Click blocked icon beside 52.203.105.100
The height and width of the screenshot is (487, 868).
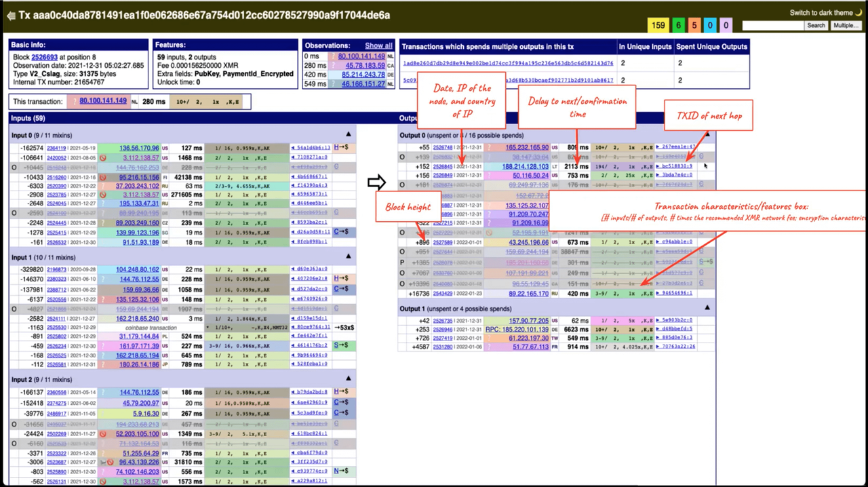103,433
